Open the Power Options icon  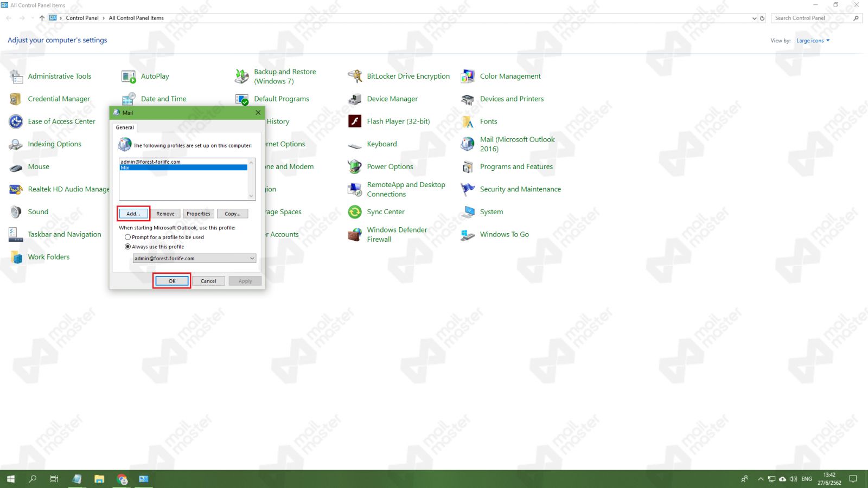pos(355,167)
